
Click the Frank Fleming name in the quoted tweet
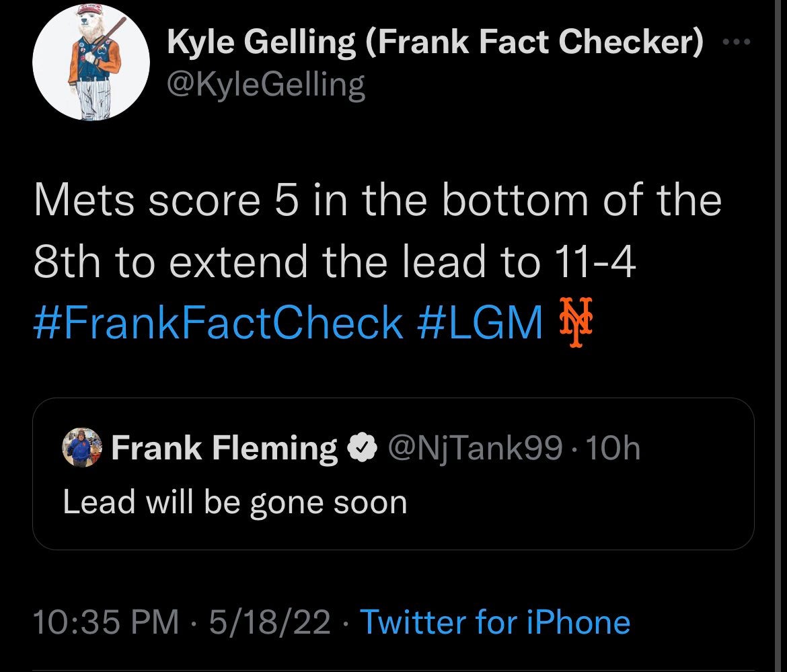click(224, 448)
